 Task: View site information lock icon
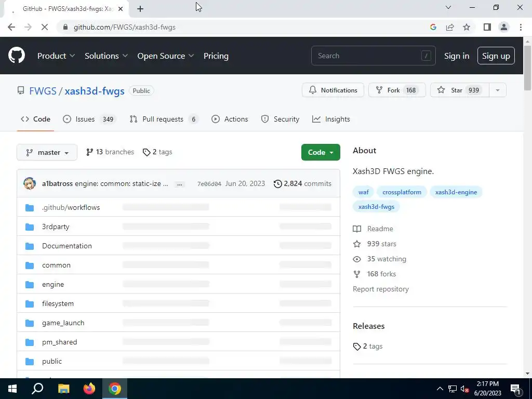tap(65, 27)
